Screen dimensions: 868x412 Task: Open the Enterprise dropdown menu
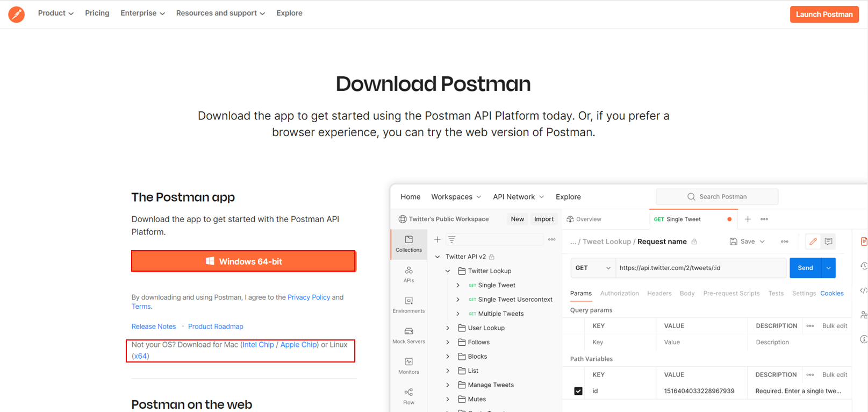[x=142, y=13]
